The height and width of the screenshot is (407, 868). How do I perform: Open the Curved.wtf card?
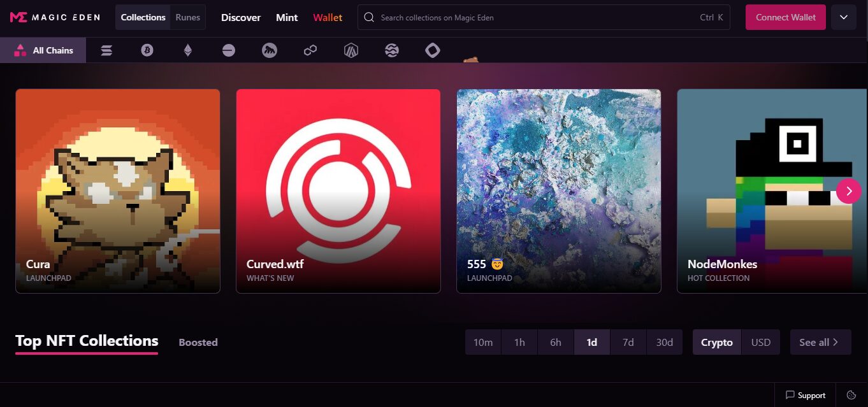[x=338, y=191]
